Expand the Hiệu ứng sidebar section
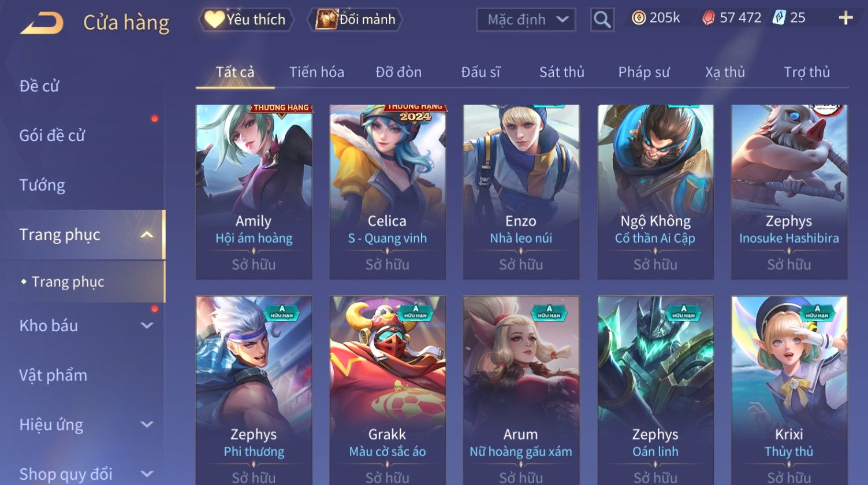The image size is (868, 485). 147,425
